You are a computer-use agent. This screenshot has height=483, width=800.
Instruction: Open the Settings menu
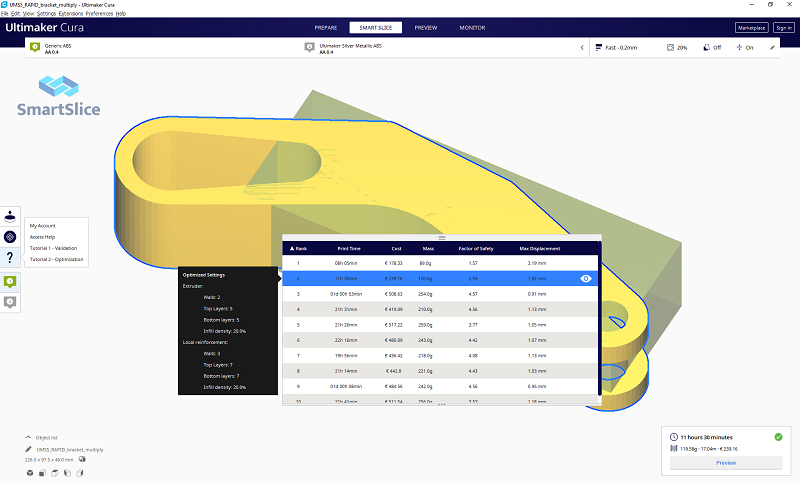tap(46, 13)
